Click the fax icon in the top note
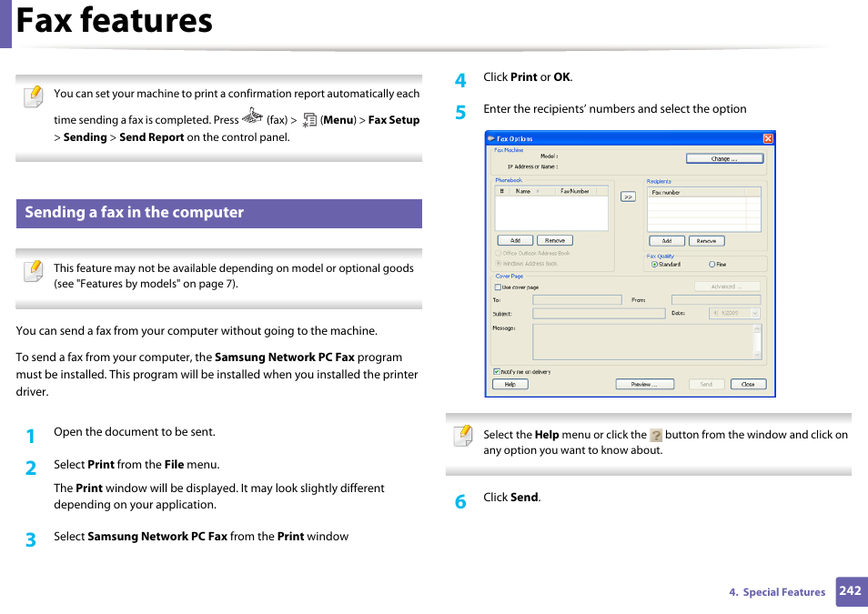Screen dimensions: 868x614 252,116
